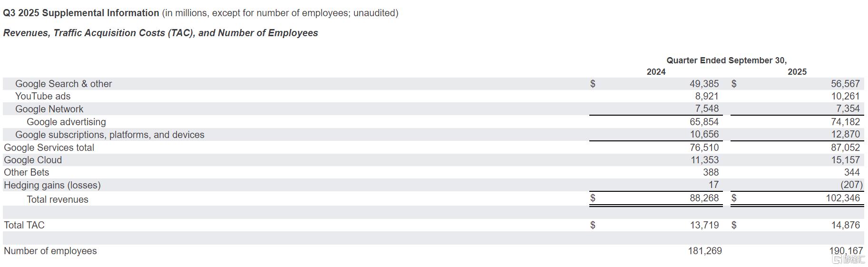This screenshot has height=267, width=868.
Task: Click the Google Network row label
Action: click(49, 109)
